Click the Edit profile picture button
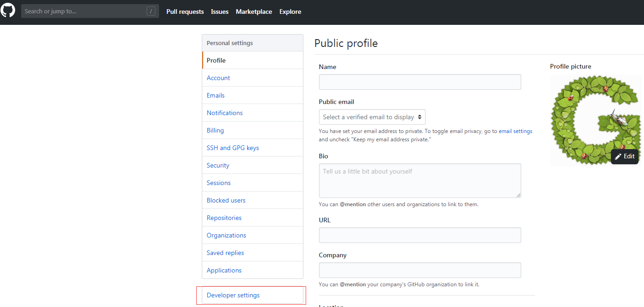This screenshot has height=307, width=644. 625,156
